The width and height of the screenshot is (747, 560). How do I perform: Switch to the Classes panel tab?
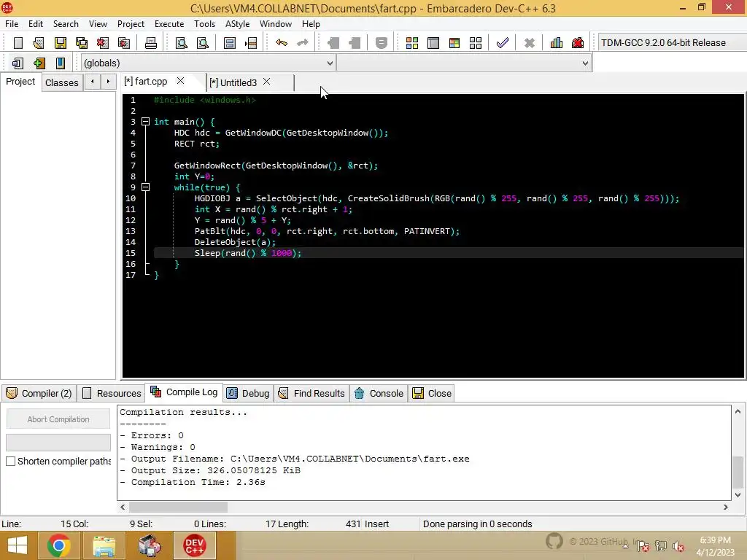pos(62,82)
